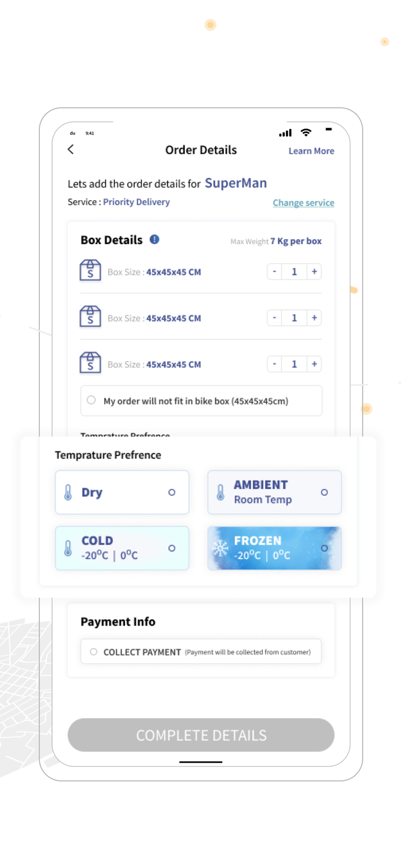
Task: Open the Learn More link
Action: pos(311,151)
